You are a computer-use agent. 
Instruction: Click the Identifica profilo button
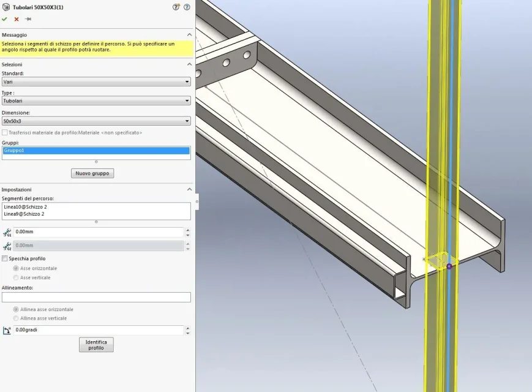pos(96,345)
